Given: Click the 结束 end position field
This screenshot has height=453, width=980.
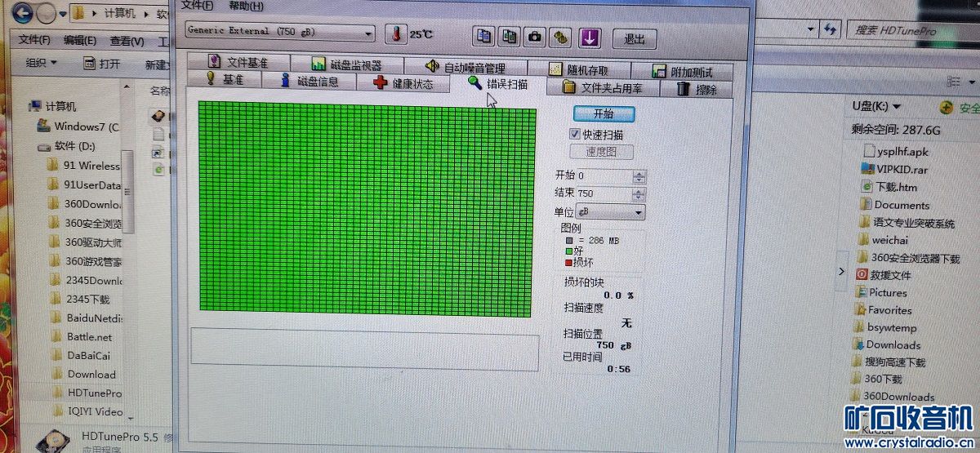Looking at the screenshot, I should point(603,193).
